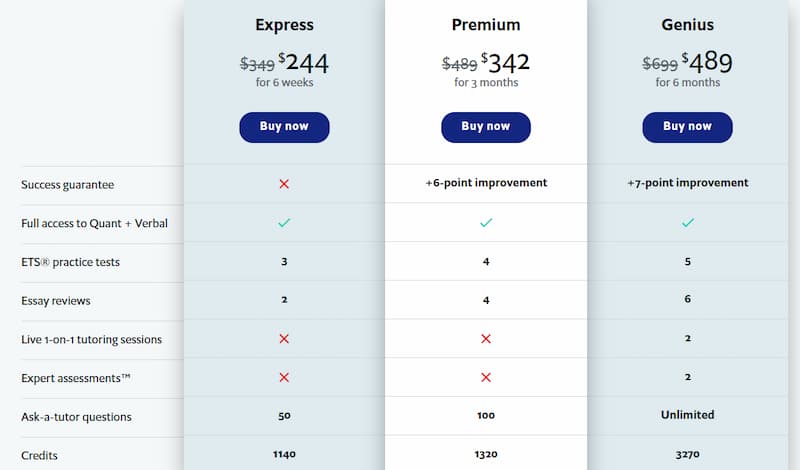Click Buy now under Genius plan
Viewport: 800px width, 470px height.
(687, 127)
